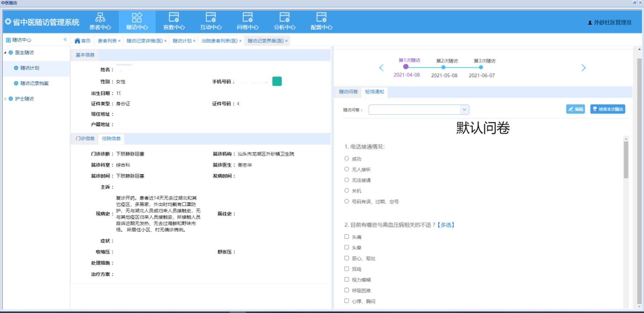The height and width of the screenshot is (313, 644).
Task: Collapse the 随访中心 sidebar panel
Action: coord(65,40)
